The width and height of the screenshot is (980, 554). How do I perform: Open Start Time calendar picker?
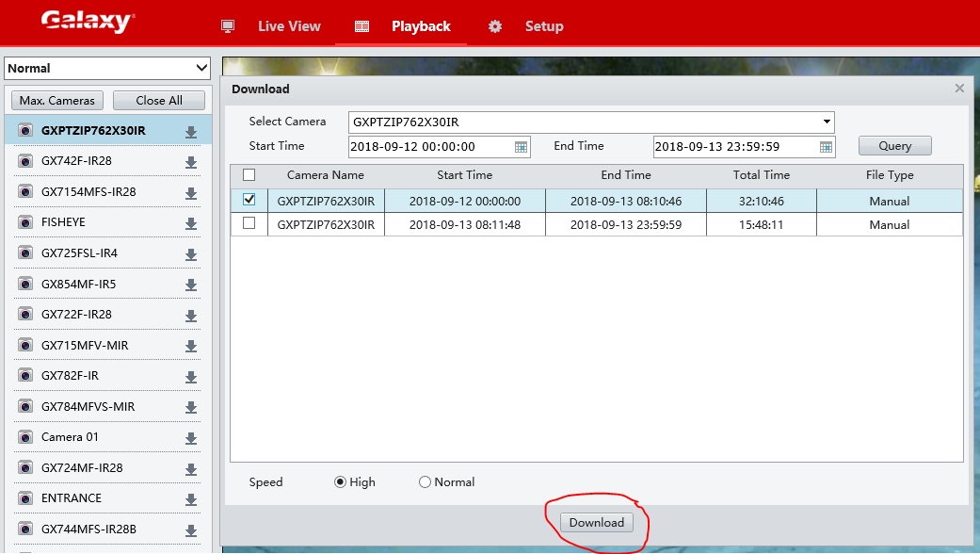pos(521,147)
